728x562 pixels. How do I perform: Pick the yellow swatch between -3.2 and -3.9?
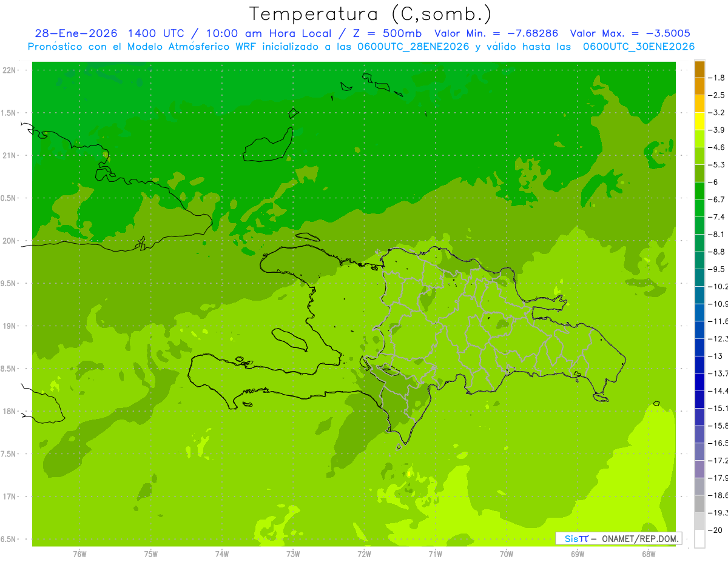699,121
